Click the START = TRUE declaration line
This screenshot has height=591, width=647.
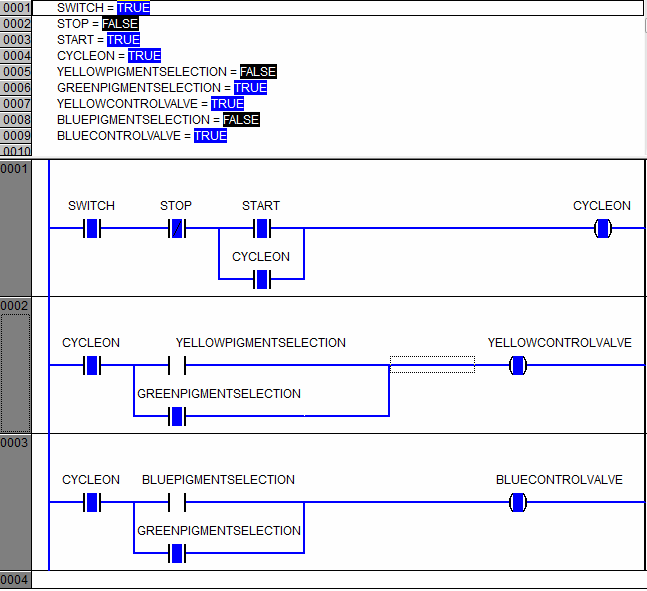(99, 40)
